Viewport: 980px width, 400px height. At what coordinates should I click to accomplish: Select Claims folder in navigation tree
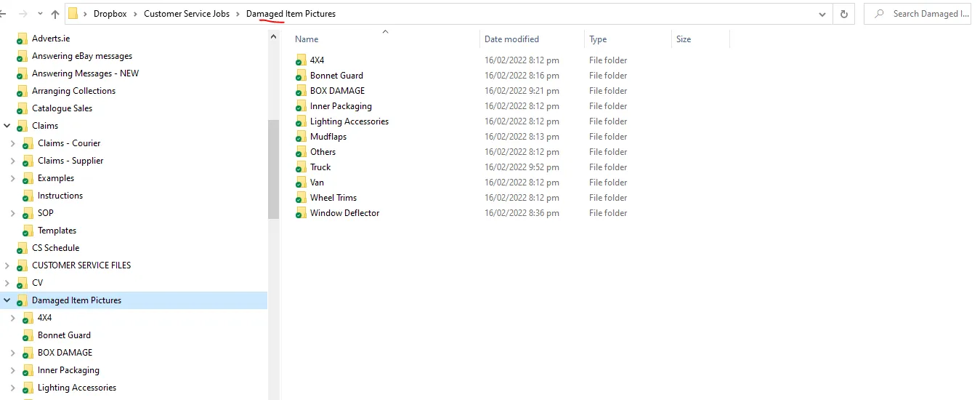(x=45, y=126)
